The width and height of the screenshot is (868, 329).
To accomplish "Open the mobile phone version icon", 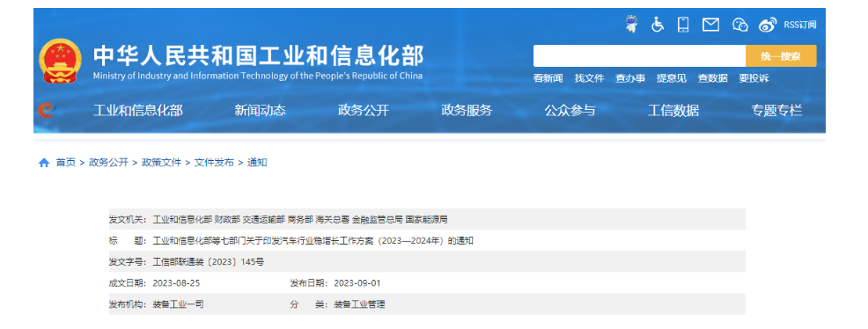I will 683,25.
